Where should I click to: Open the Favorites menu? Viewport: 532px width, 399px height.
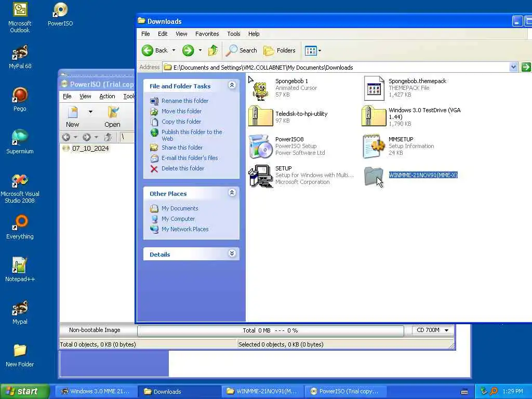(x=207, y=34)
